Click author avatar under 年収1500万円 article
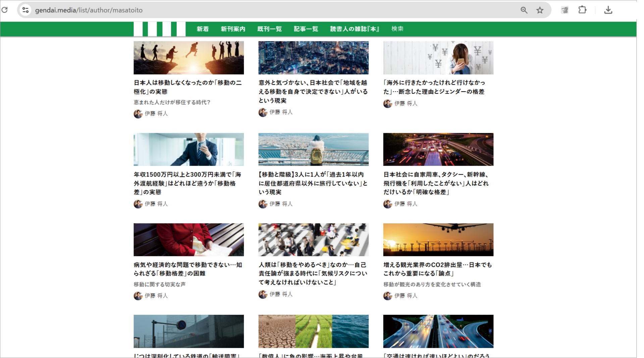This screenshot has width=644, height=358. [x=138, y=204]
